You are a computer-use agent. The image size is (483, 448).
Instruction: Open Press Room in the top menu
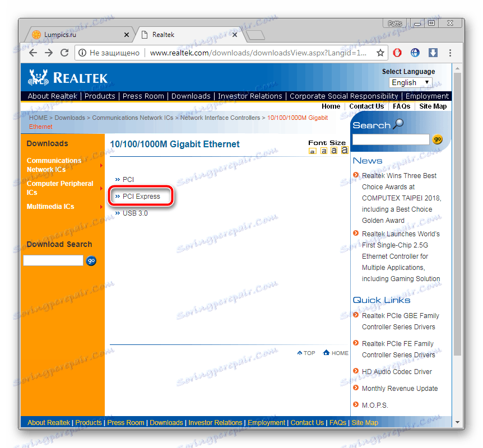143,96
